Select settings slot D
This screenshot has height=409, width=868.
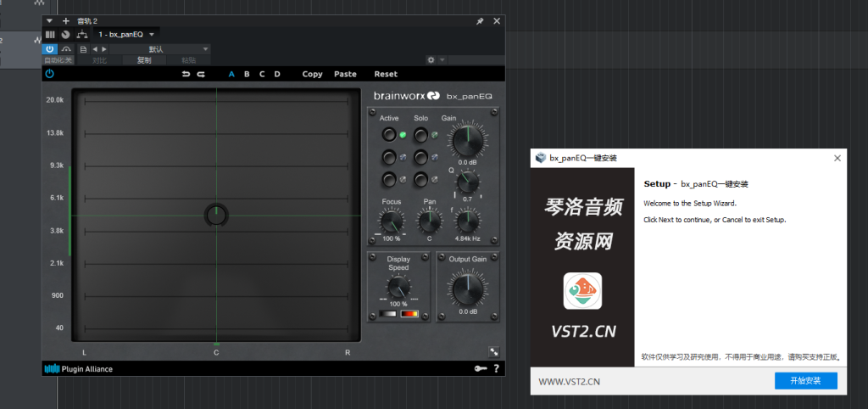tap(276, 74)
